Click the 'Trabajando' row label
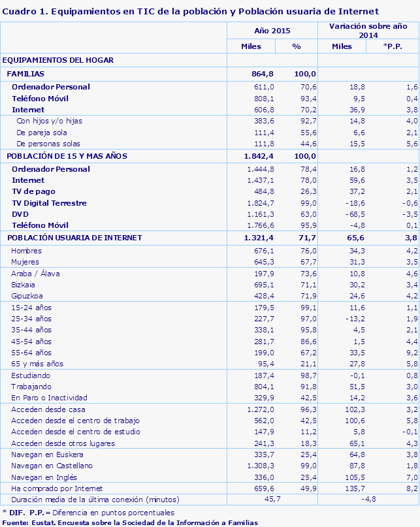420x527 pixels. coord(31,387)
